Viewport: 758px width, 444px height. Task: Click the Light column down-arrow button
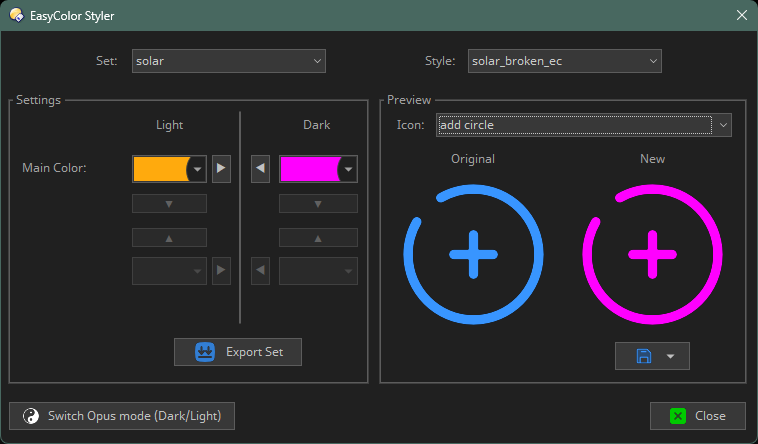pyautogui.click(x=169, y=204)
